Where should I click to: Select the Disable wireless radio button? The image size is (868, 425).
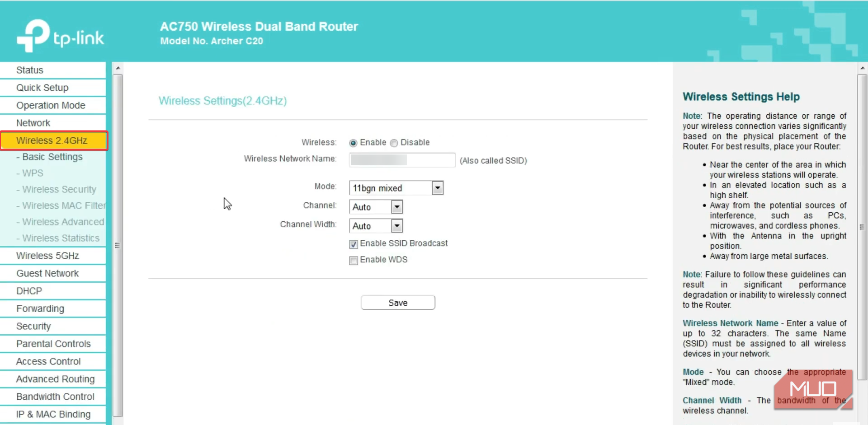394,143
